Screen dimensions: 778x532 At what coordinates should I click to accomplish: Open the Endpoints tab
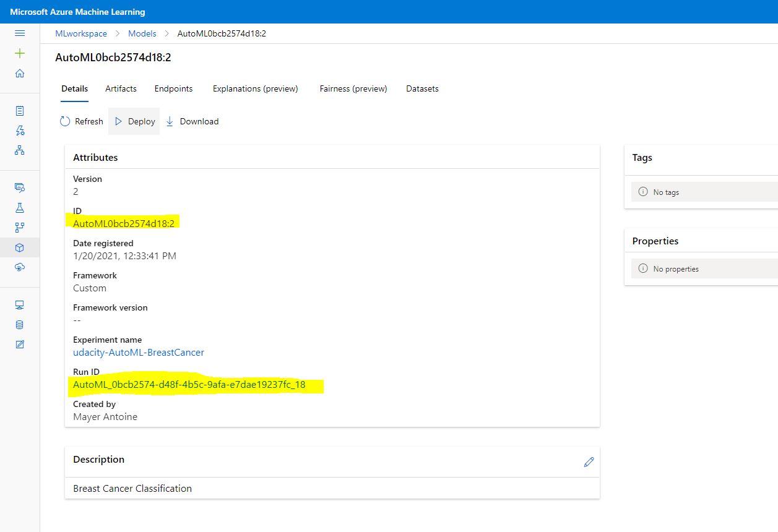(x=173, y=89)
